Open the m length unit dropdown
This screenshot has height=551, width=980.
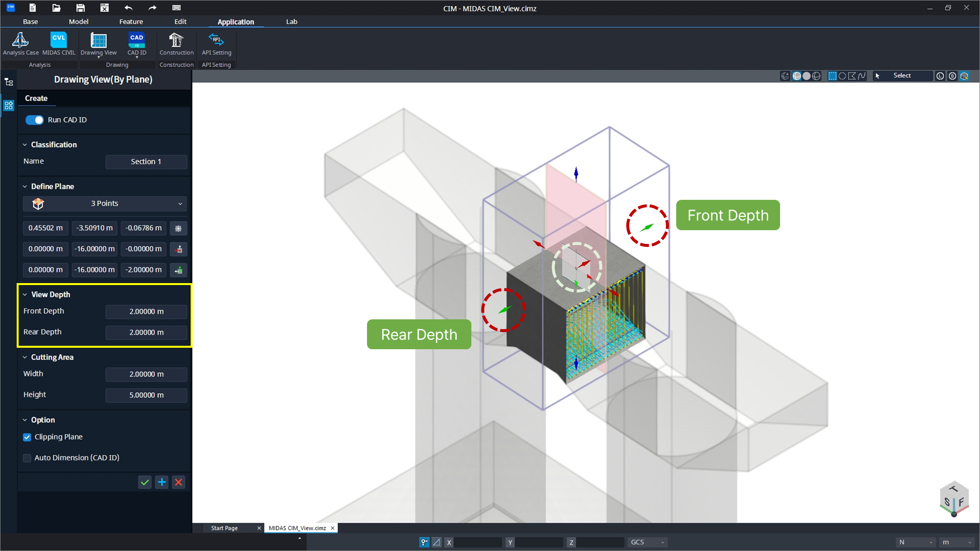click(957, 542)
